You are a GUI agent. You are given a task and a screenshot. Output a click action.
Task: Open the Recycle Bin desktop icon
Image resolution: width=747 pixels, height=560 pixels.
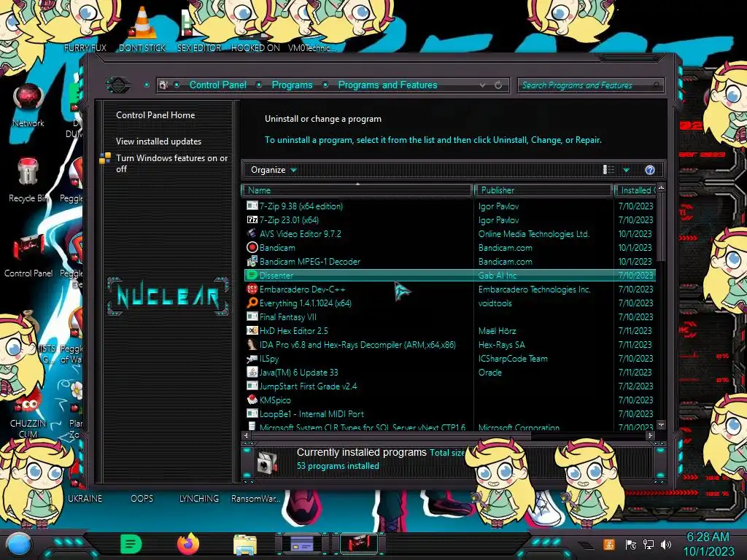[x=28, y=180]
